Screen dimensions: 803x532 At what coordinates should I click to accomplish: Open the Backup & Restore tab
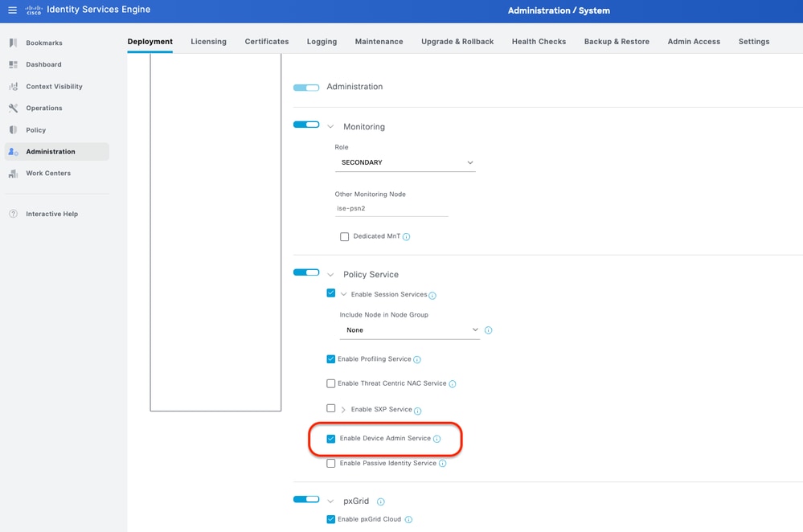617,42
